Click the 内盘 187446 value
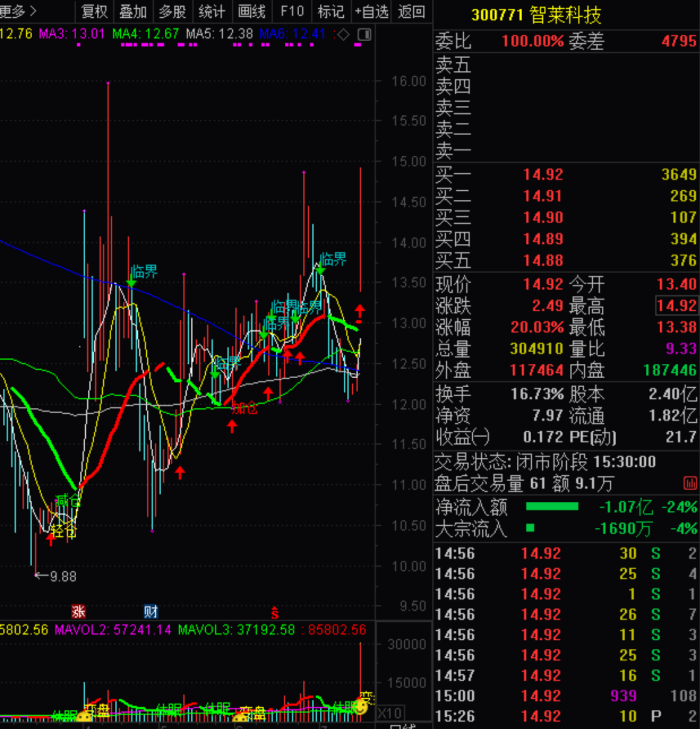This screenshot has height=729, width=700. (670, 370)
